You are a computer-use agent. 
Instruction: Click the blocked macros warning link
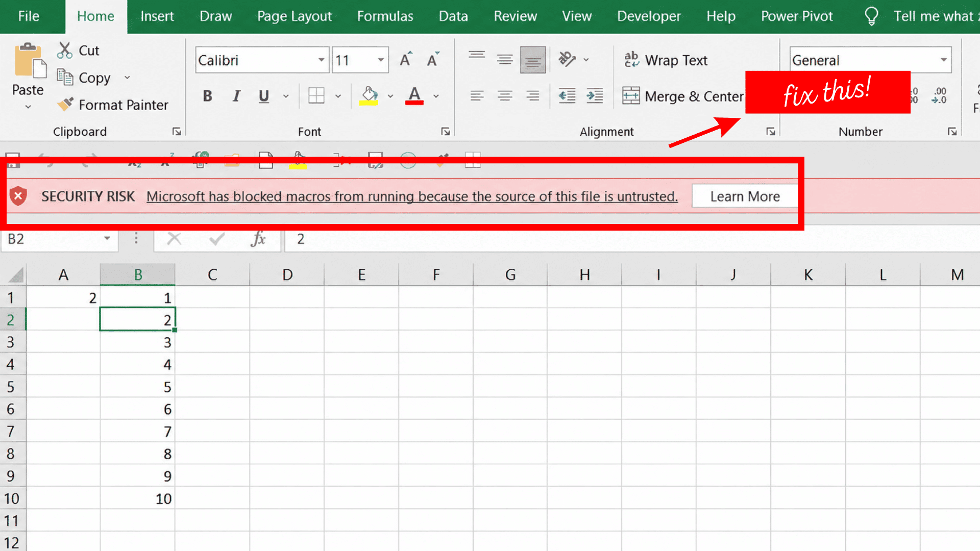[x=412, y=196]
